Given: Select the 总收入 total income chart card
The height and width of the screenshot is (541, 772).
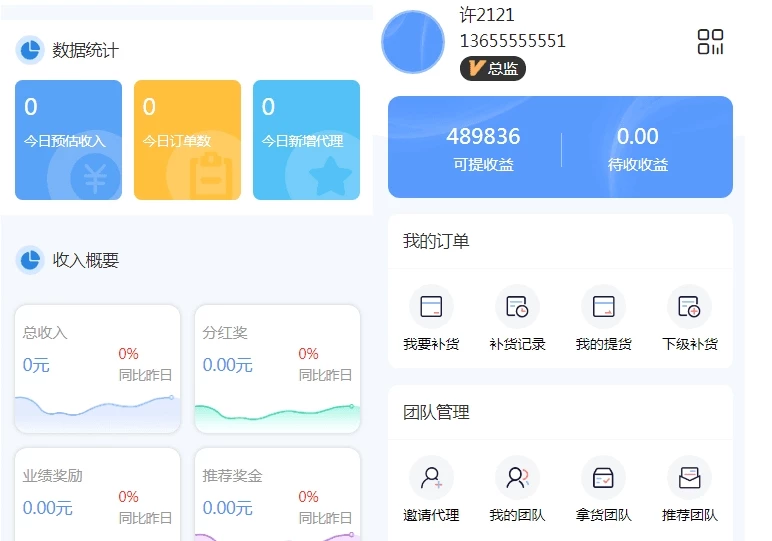Looking at the screenshot, I should pyautogui.click(x=97, y=368).
